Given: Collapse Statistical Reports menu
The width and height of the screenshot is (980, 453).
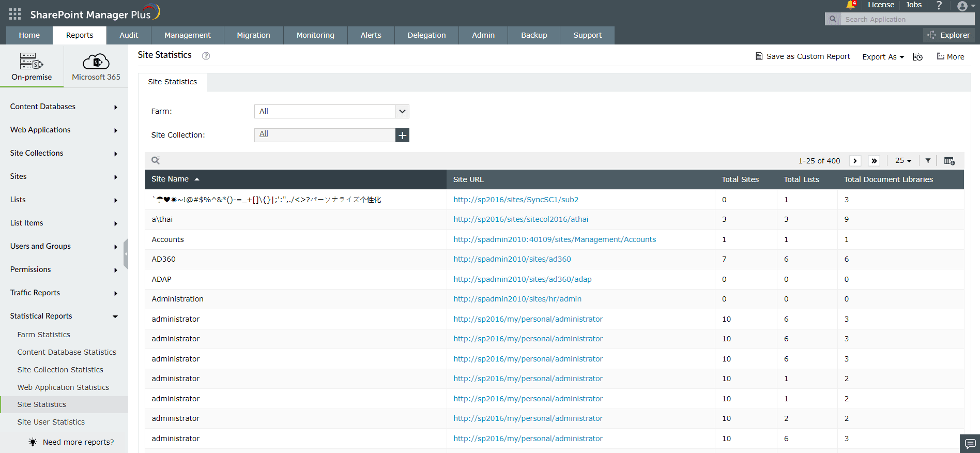Looking at the screenshot, I should coord(64,316).
